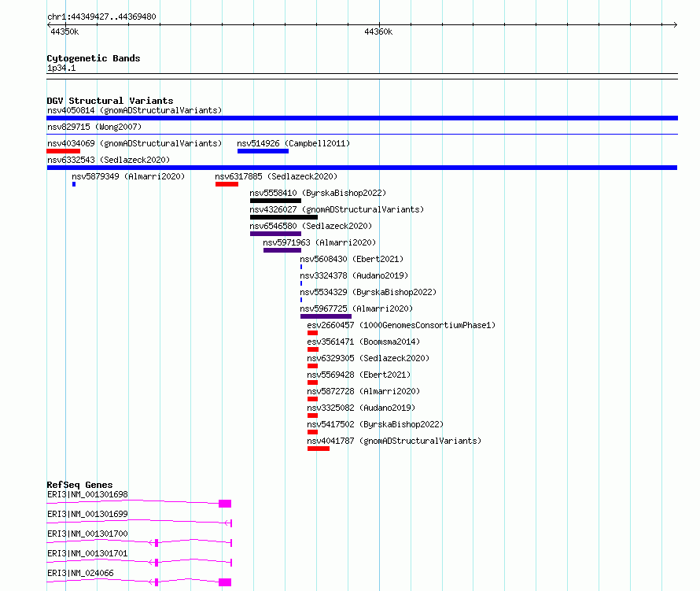Select the nsv5569428 (Ebert2021) label

[359, 375]
